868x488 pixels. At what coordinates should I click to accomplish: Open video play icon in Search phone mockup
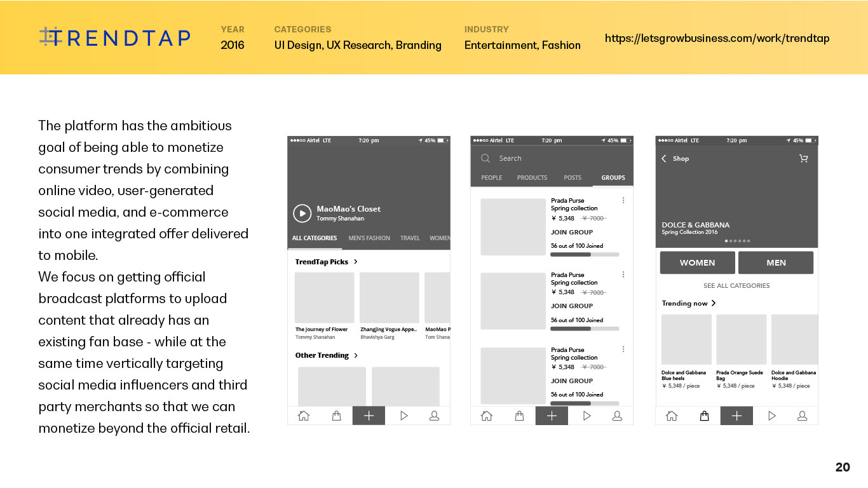click(x=587, y=416)
